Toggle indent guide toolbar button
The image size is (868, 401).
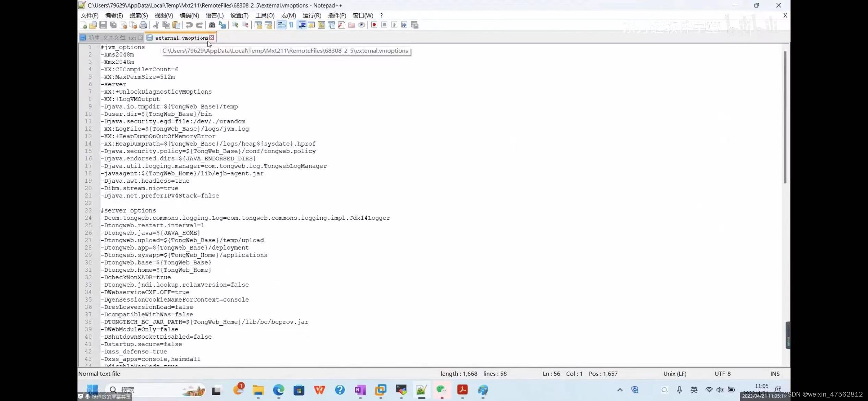pyautogui.click(x=302, y=25)
